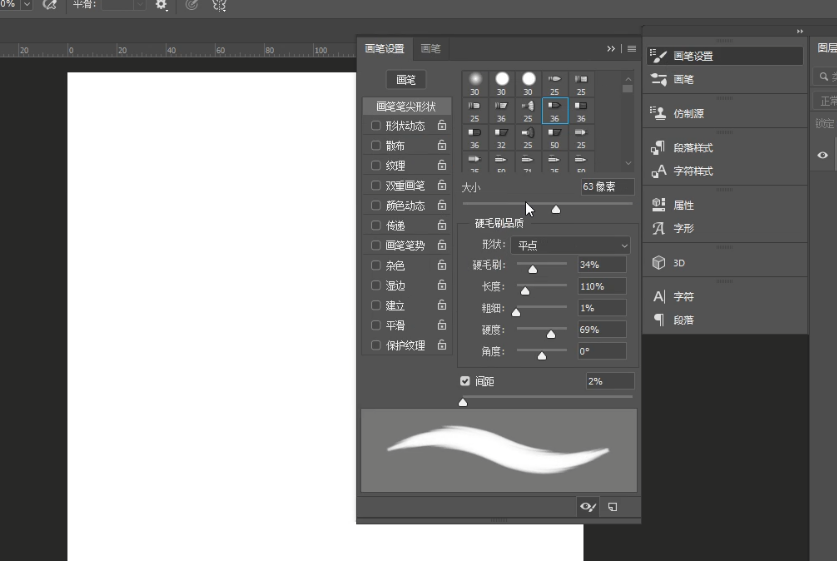Toggle the bristle brush live preview eye icon
The image size is (837, 561).
[x=588, y=507]
